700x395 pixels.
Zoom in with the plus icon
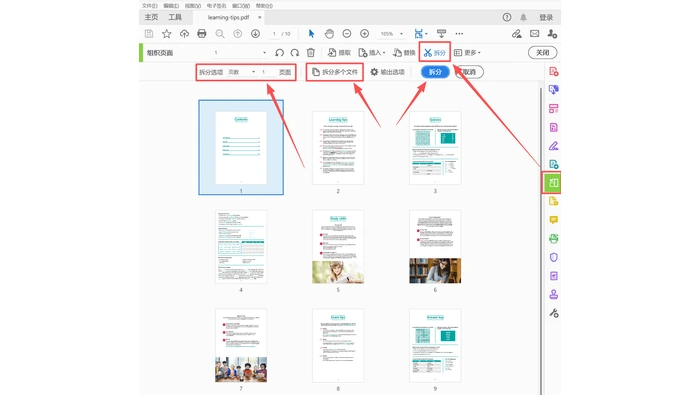365,33
